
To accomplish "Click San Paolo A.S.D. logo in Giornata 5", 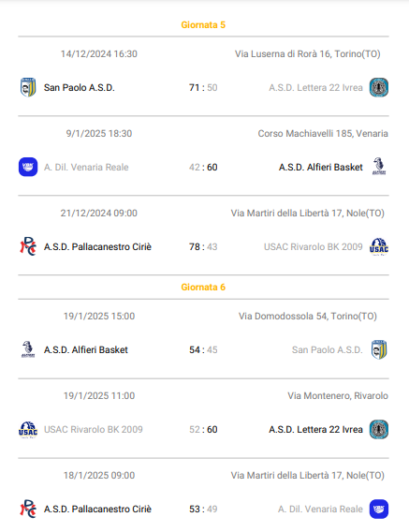I will point(28,87).
